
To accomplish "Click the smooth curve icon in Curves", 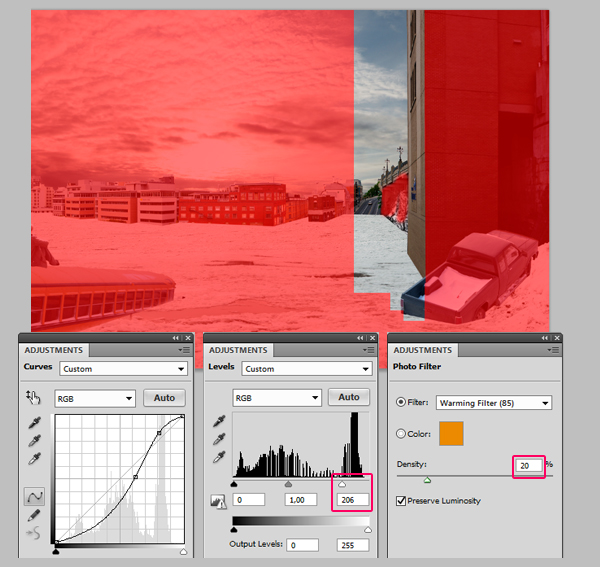I will (x=34, y=533).
